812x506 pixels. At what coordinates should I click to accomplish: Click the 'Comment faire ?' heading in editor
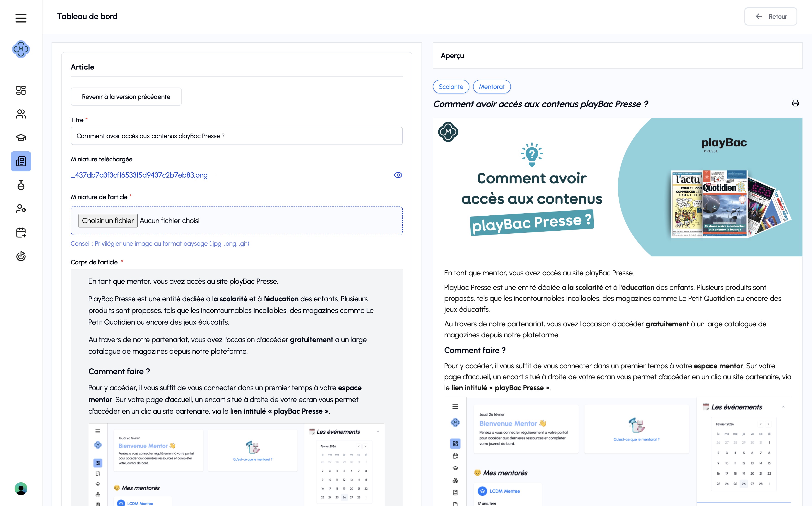click(119, 372)
